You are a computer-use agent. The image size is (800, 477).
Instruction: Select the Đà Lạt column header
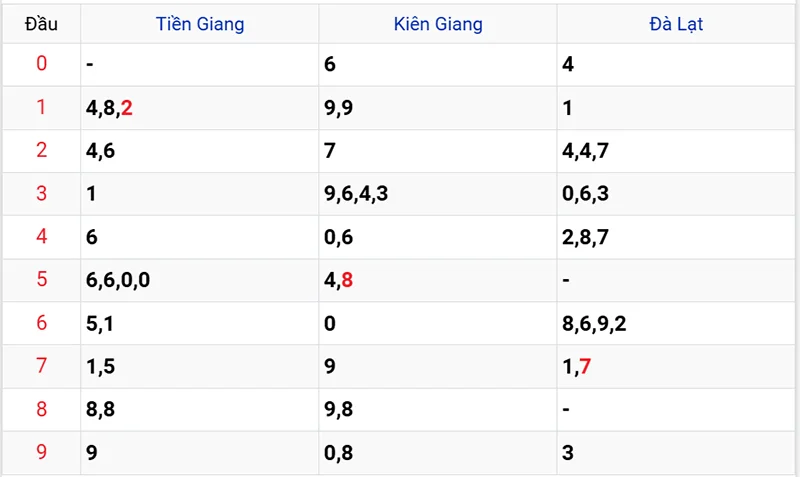(x=676, y=24)
